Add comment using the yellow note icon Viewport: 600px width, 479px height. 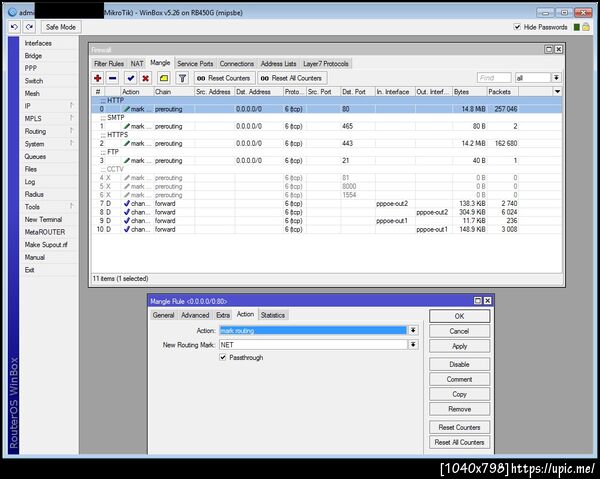click(164, 78)
